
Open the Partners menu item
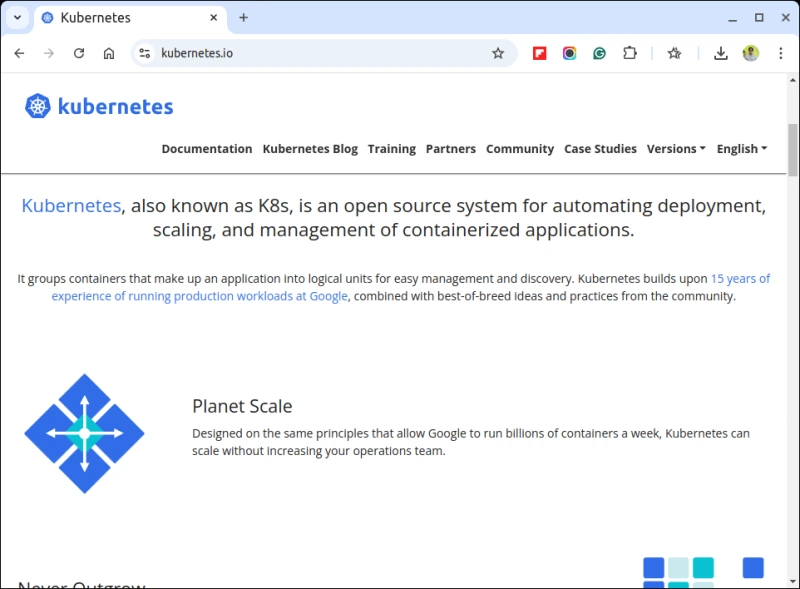click(451, 149)
